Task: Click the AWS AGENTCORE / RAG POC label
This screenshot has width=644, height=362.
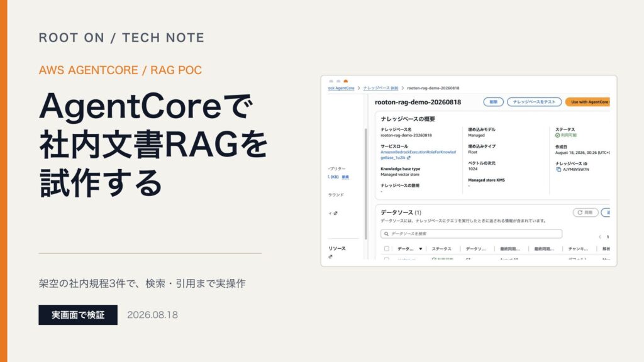Action: tap(120, 70)
